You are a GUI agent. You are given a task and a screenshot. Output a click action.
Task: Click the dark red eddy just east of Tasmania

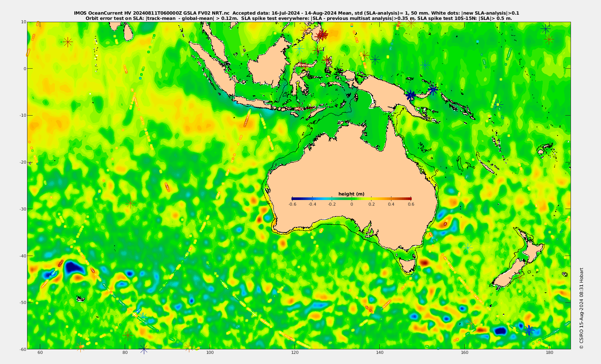pos(424,262)
